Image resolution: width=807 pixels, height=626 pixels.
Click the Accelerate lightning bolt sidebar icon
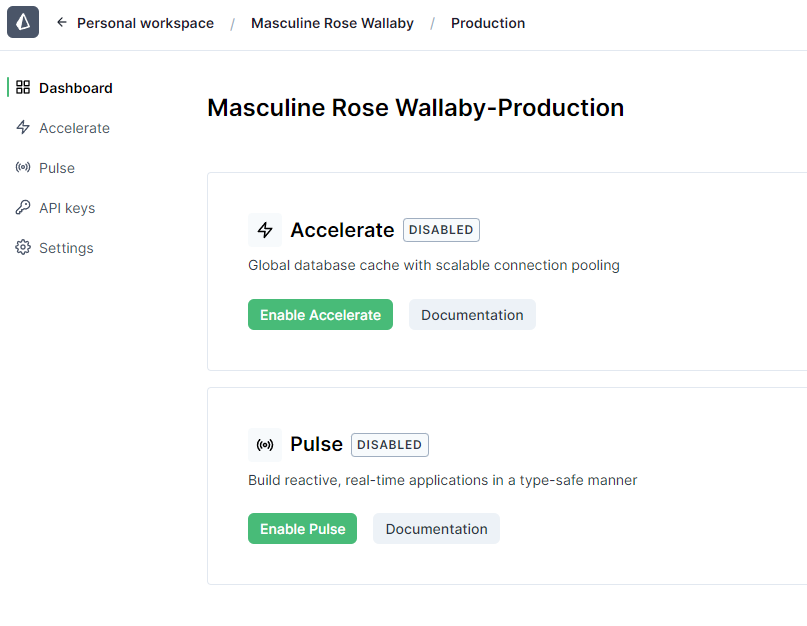click(x=23, y=128)
